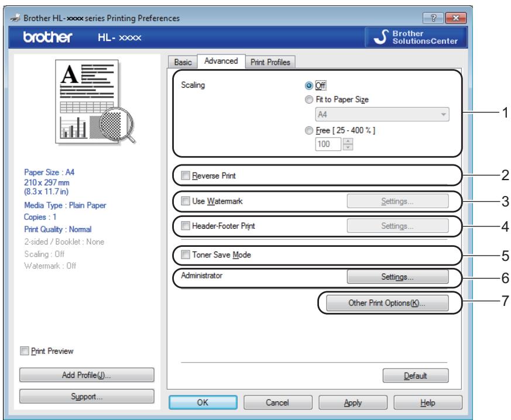Select the Free 25-400% scaling option
The width and height of the screenshot is (511, 420).
click(308, 130)
